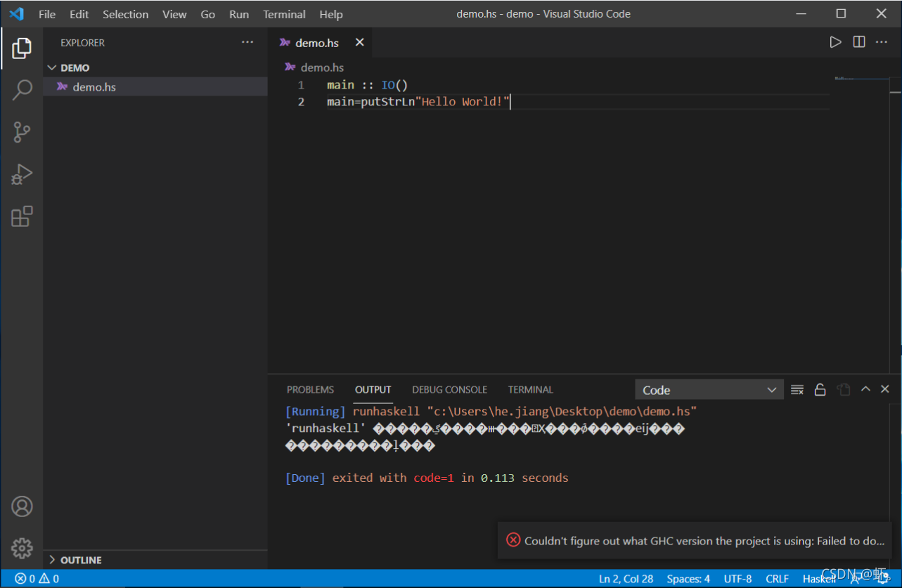Open the File menu

tap(47, 14)
